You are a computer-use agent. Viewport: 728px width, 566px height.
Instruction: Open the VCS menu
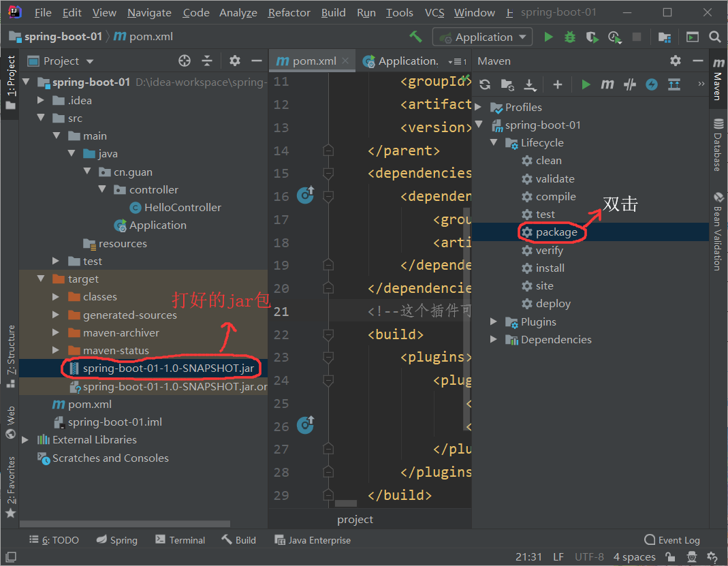tap(434, 12)
